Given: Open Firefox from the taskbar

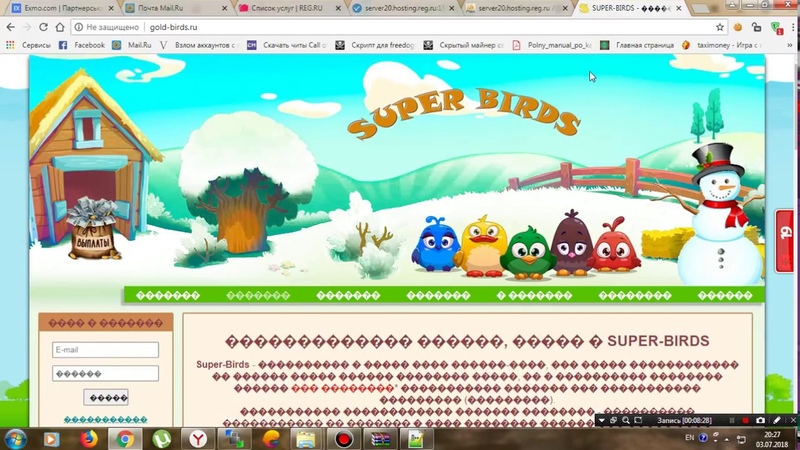Looking at the screenshot, I should (x=88, y=438).
